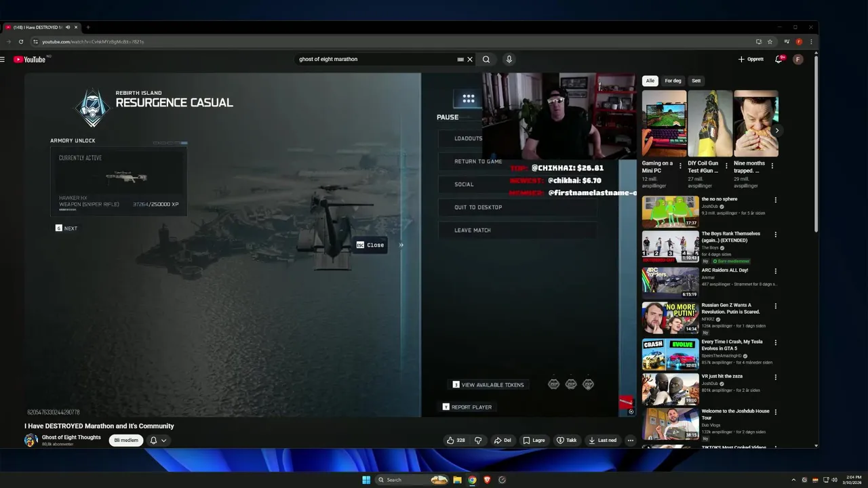Share the video with Del button

pyautogui.click(x=502, y=441)
